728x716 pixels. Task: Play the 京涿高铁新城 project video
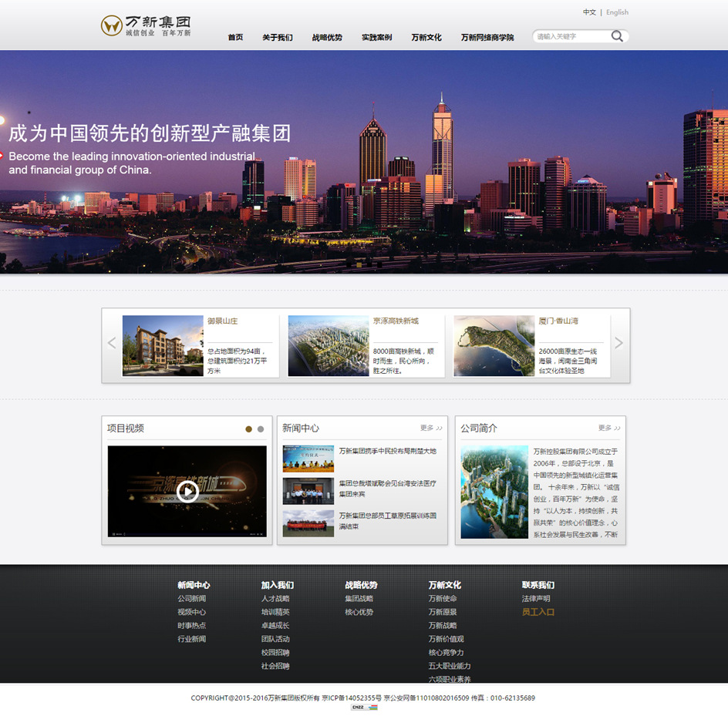pyautogui.click(x=187, y=491)
